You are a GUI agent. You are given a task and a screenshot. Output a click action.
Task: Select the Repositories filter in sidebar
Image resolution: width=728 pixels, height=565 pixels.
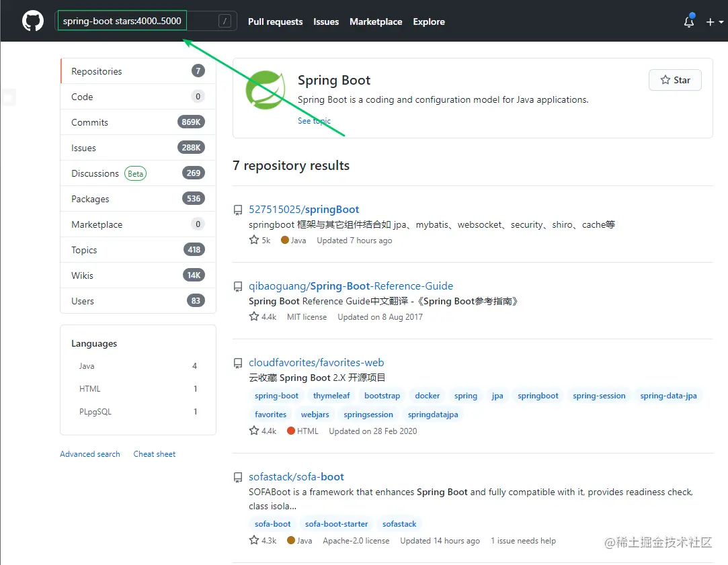click(x=138, y=71)
